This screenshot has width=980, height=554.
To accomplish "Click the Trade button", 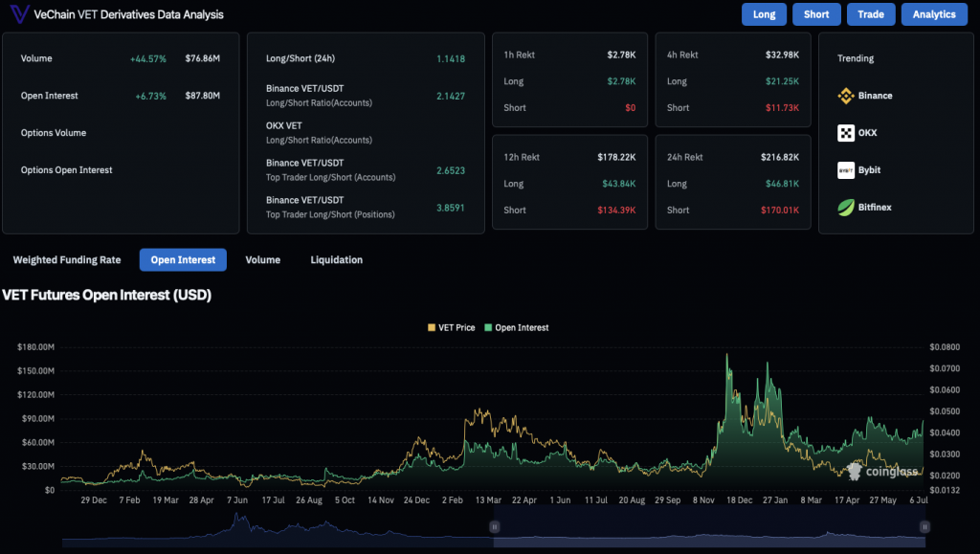I will 871,14.
